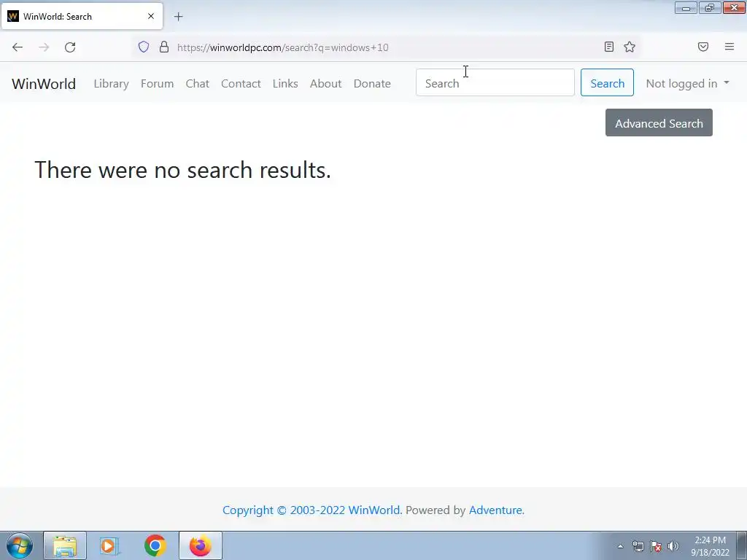Open Google Chrome from the taskbar
This screenshot has height=560, width=747.
tap(155, 545)
